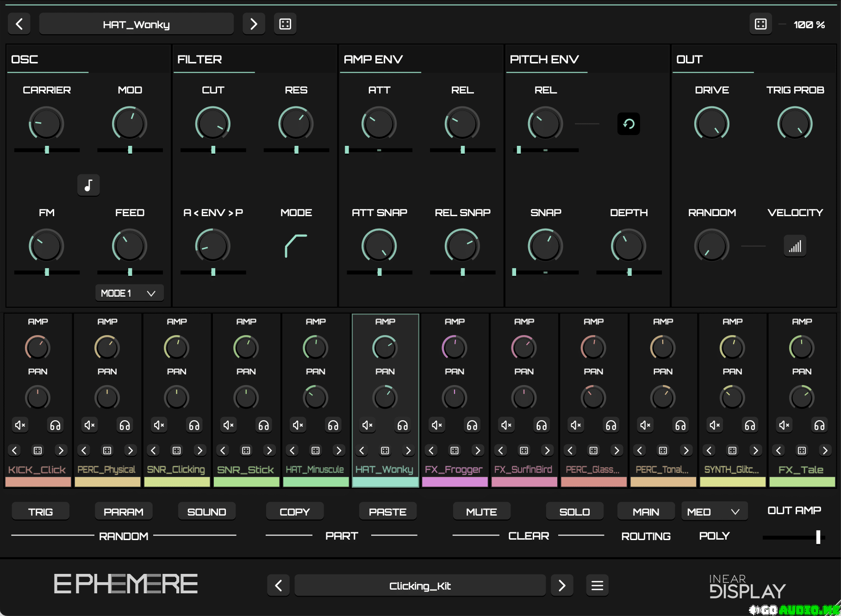Open the MED poly dropdown
This screenshot has width=841, height=616.
tap(714, 512)
